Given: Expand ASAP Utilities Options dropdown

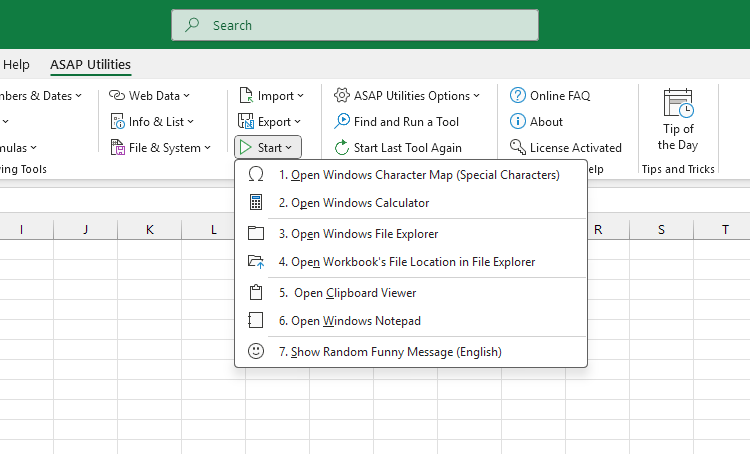Looking at the screenshot, I should (x=407, y=96).
